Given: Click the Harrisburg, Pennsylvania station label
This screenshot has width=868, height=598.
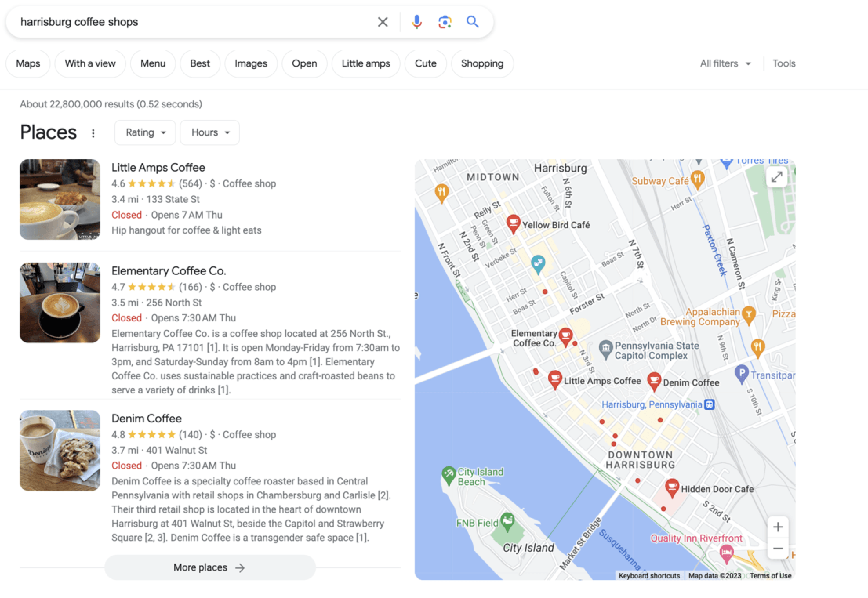Looking at the screenshot, I should (652, 404).
